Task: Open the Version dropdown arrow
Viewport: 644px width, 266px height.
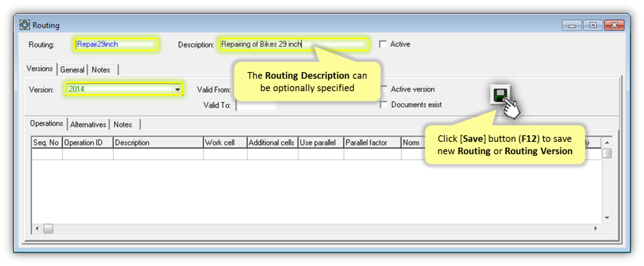Action: click(x=177, y=90)
